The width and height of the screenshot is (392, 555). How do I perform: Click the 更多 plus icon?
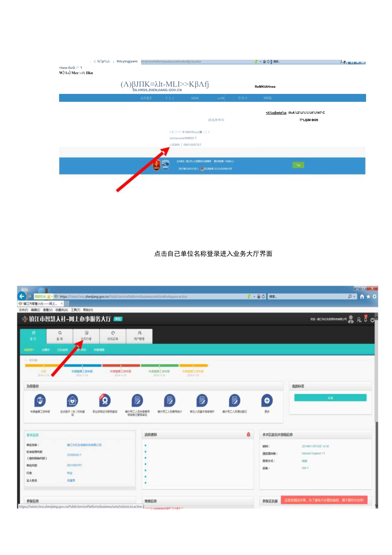pos(267,401)
